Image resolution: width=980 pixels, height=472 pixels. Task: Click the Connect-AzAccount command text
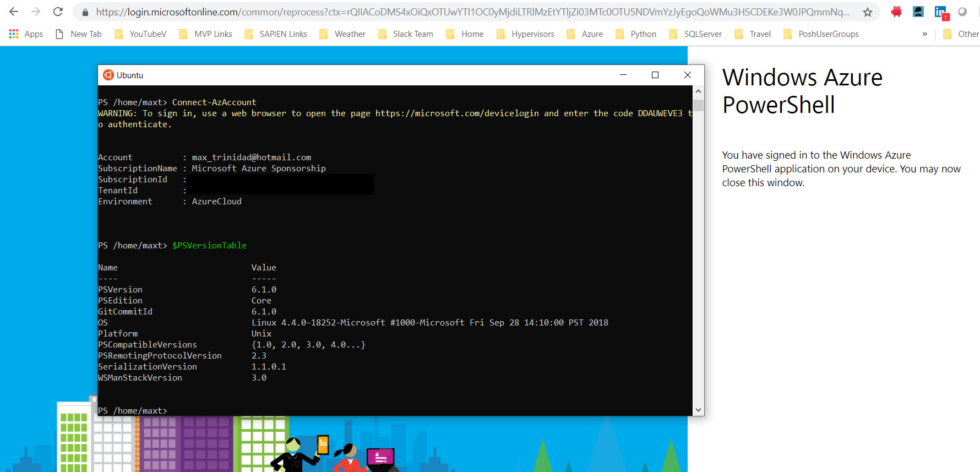(x=214, y=102)
